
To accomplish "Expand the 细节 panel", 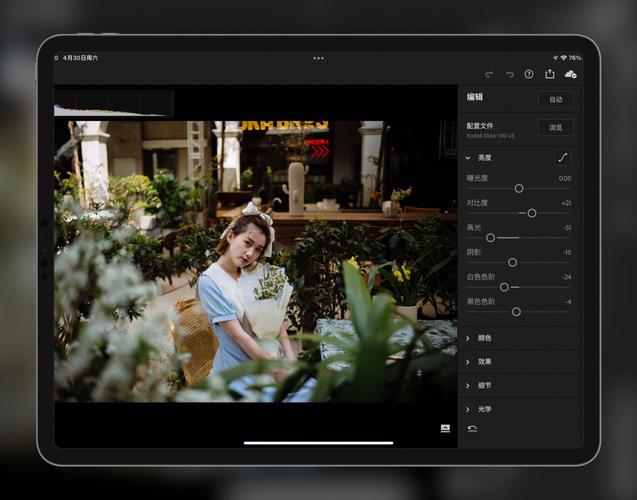I will tap(484, 385).
